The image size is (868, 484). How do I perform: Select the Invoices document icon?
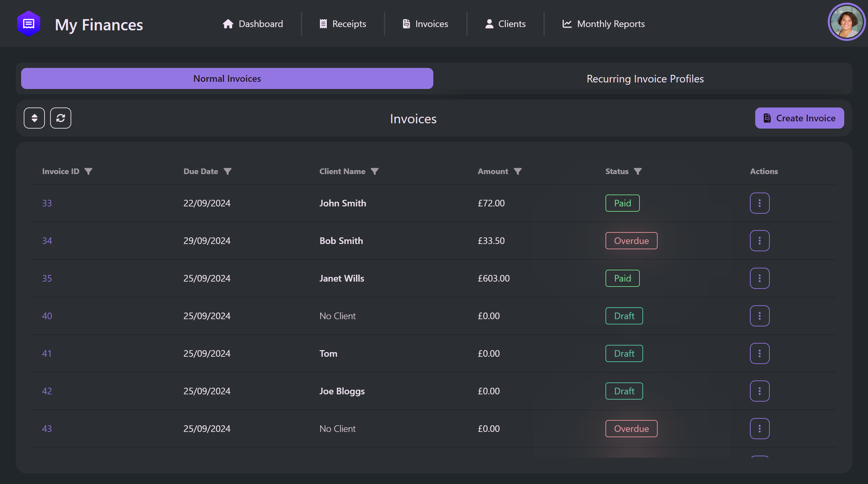tap(406, 24)
